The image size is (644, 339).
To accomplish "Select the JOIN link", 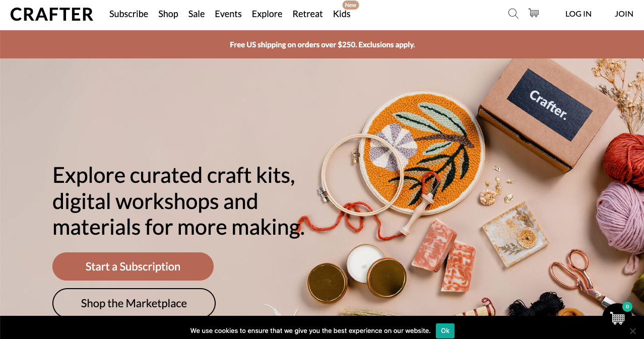I will tap(624, 14).
